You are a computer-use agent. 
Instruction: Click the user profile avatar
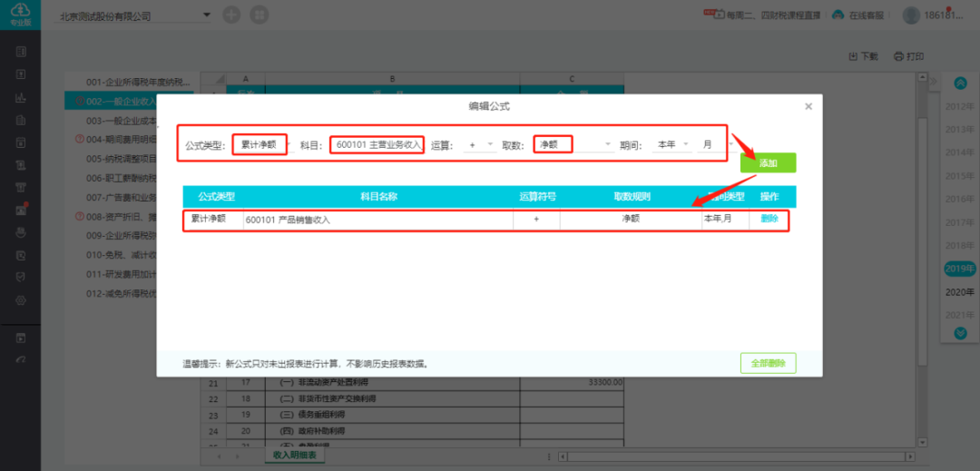pos(911,15)
